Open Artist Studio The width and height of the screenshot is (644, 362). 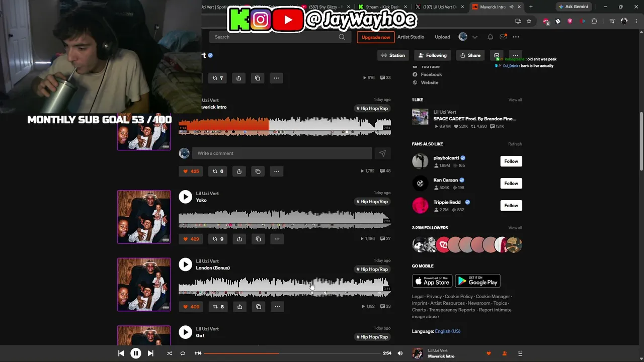coord(411,37)
